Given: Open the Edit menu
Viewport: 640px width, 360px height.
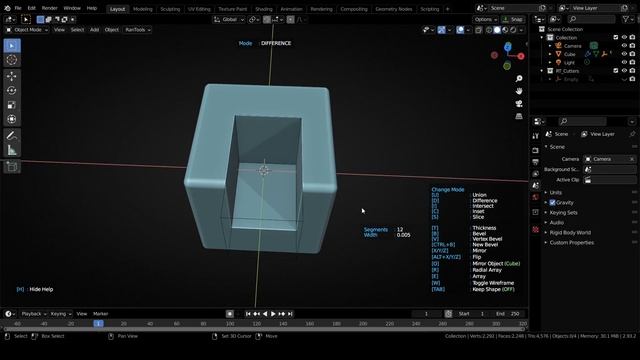Looking at the screenshot, I should (x=31, y=8).
